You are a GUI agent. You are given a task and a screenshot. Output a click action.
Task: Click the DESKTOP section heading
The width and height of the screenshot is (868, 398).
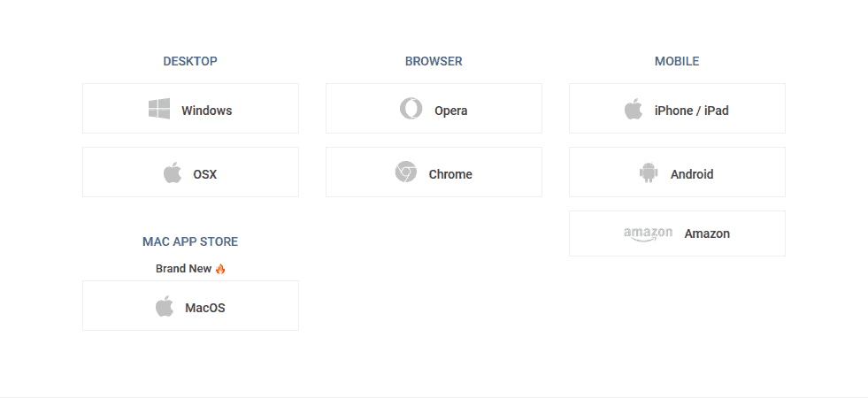click(190, 61)
